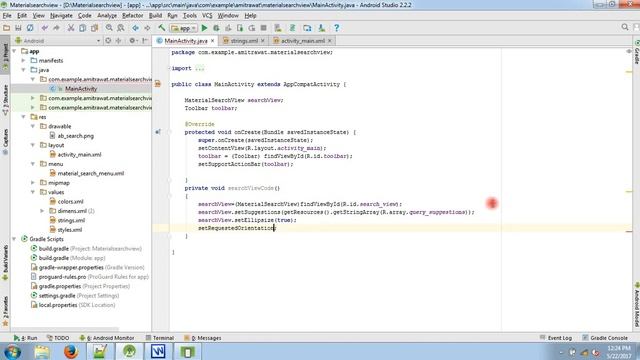The width and height of the screenshot is (640, 360).
Task: Collapse the res folder arrow
Action: [x=24, y=117]
